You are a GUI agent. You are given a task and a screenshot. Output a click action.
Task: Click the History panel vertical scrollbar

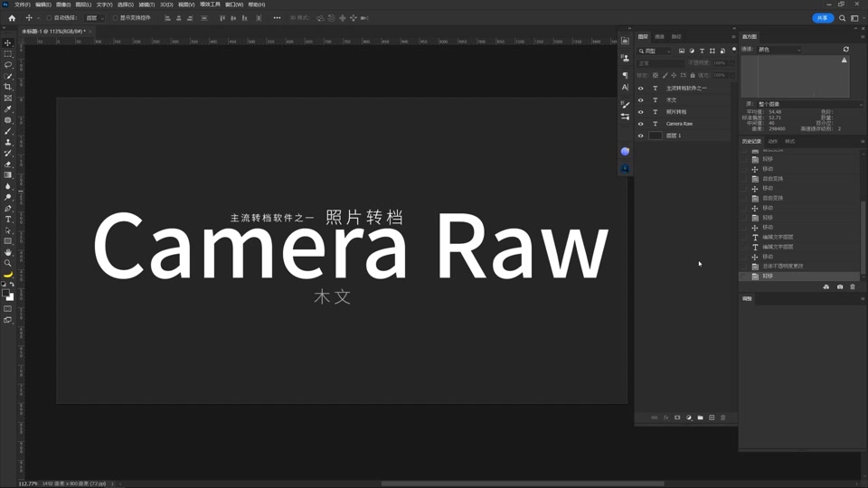coord(863,238)
